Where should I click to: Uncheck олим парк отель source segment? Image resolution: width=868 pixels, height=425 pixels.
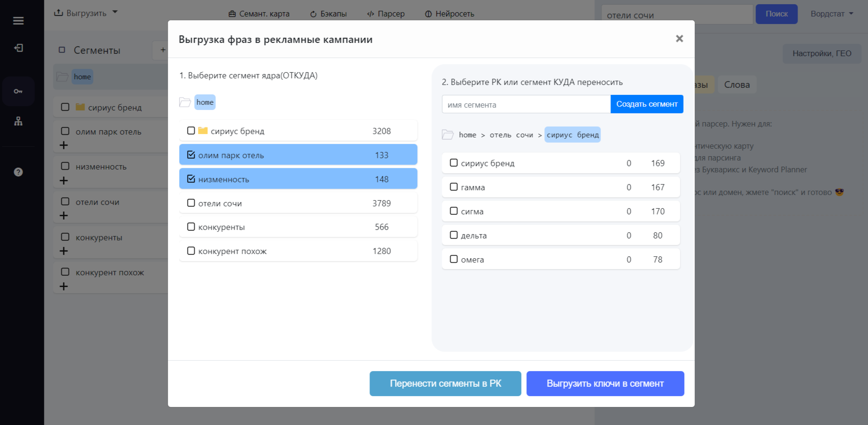point(191,154)
